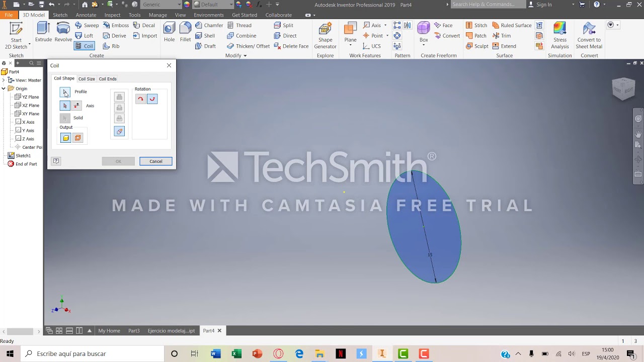Start a 2D Sketch
This screenshot has width=644, height=362.
(x=16, y=35)
